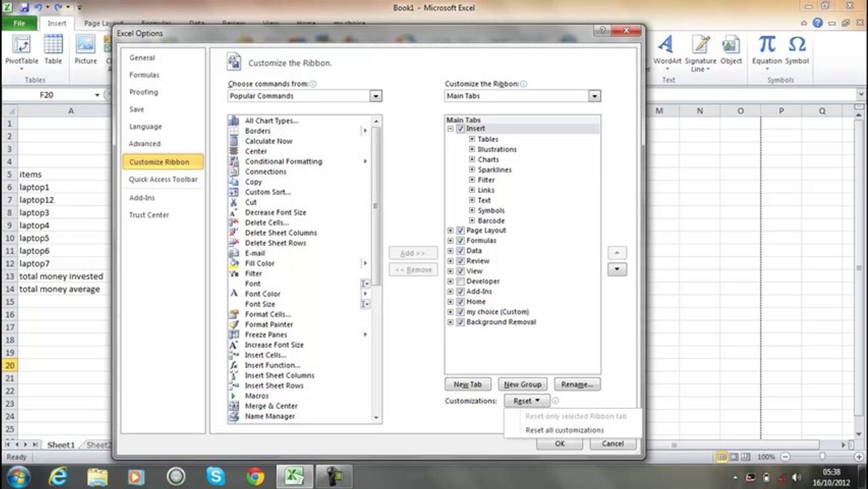
Task: Open the Customize the Ribbon dropdown
Action: (595, 96)
